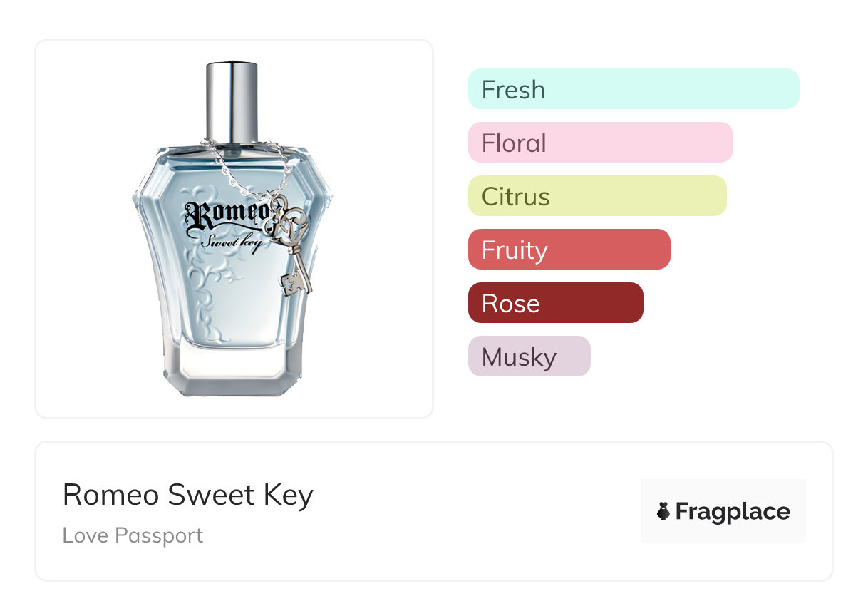Pick the red Fruity accord bar
The width and height of the screenshot is (868, 616).
pyautogui.click(x=569, y=250)
